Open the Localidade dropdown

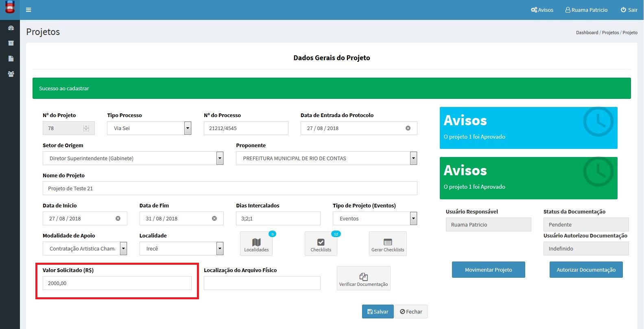pyautogui.click(x=181, y=248)
